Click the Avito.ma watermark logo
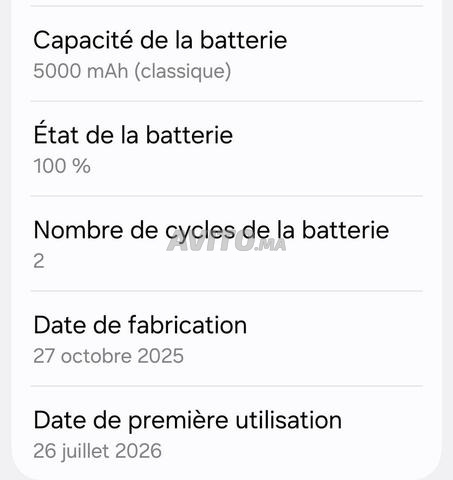The height and width of the screenshot is (480, 453). tap(226, 240)
